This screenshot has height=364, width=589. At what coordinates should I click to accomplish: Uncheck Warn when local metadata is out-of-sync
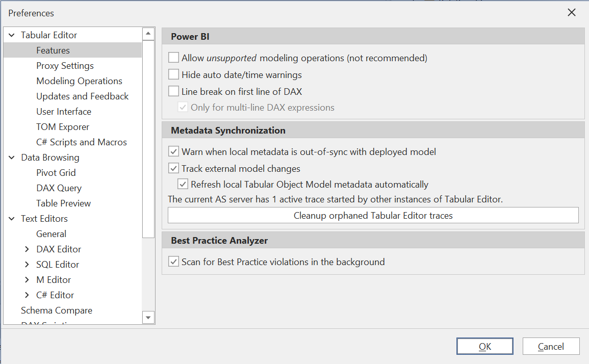[174, 152]
